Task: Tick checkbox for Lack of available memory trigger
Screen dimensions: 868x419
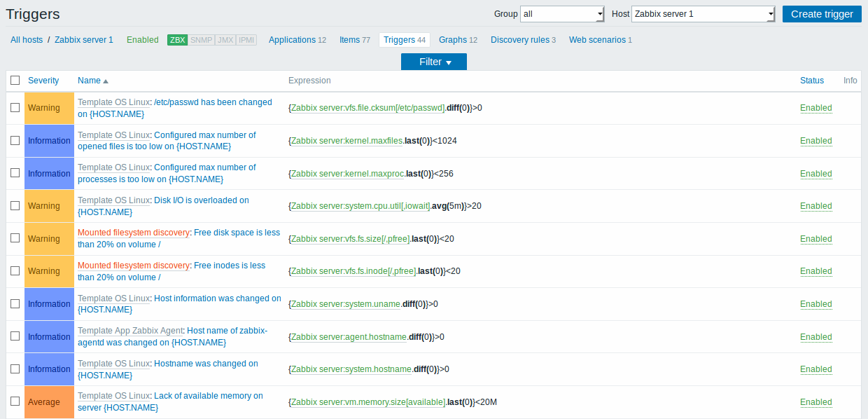Action: pyautogui.click(x=15, y=402)
